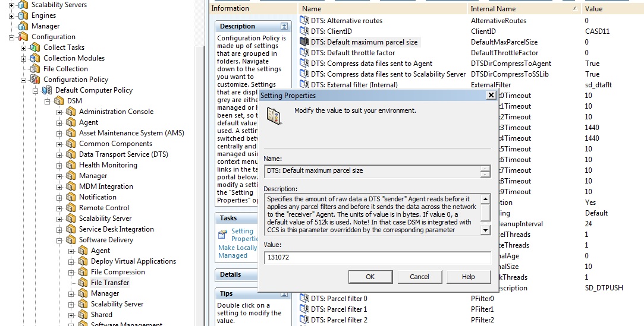Collapse the Description panel section

pyautogui.click(x=284, y=27)
